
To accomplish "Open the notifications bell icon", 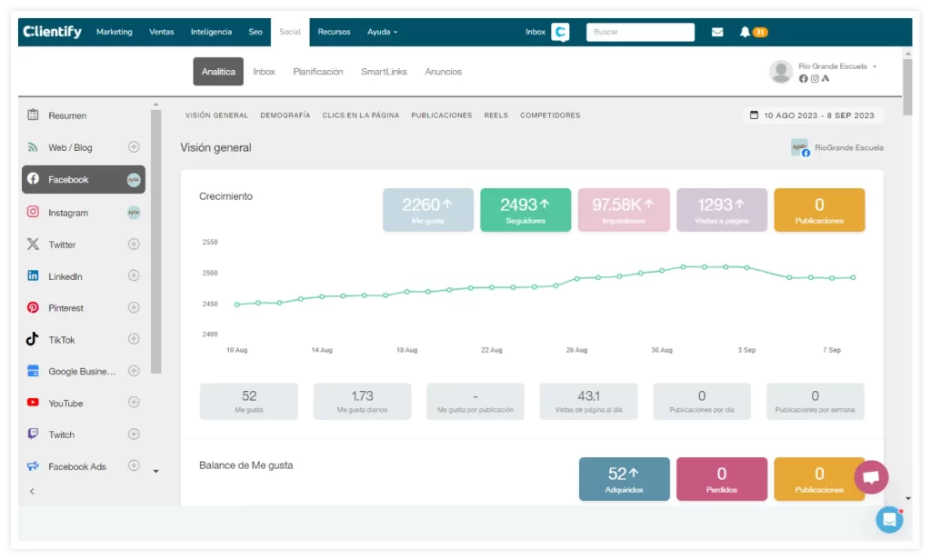I will (x=745, y=32).
